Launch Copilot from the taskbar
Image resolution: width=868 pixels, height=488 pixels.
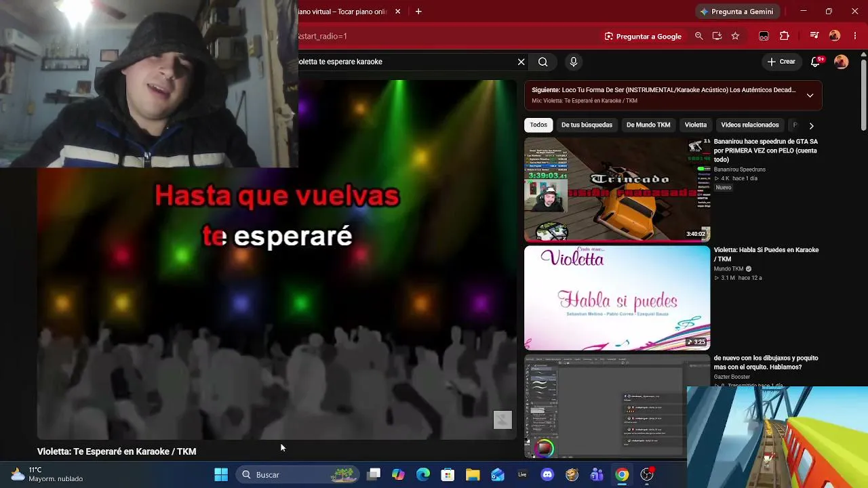click(398, 474)
